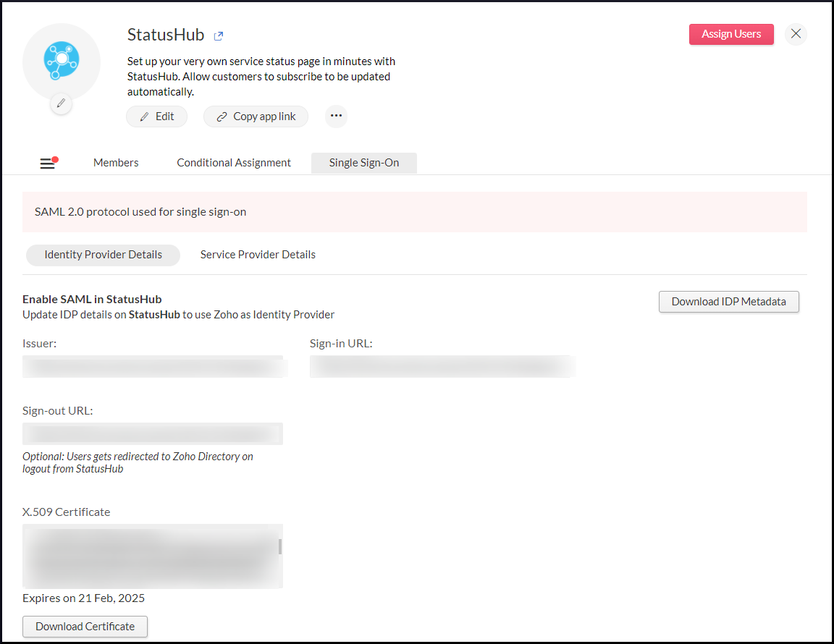This screenshot has height=644, width=834.
Task: Click the Sign-out URL field
Action: tap(153, 433)
